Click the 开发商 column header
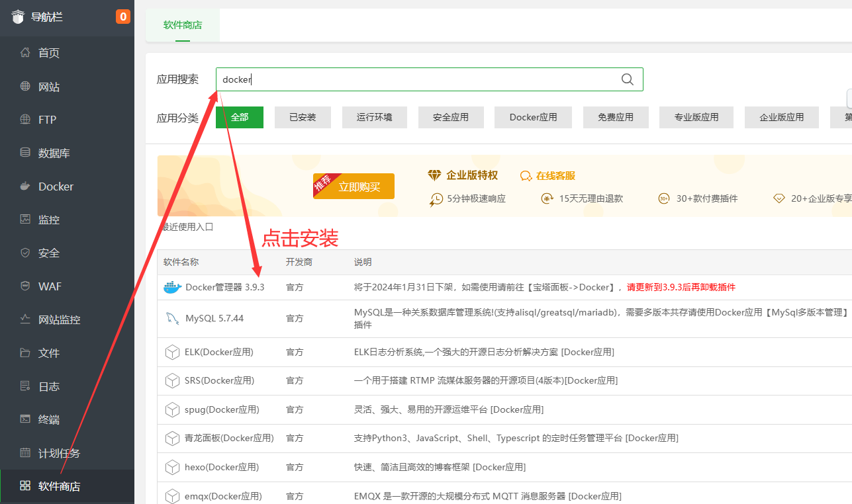 point(299,262)
